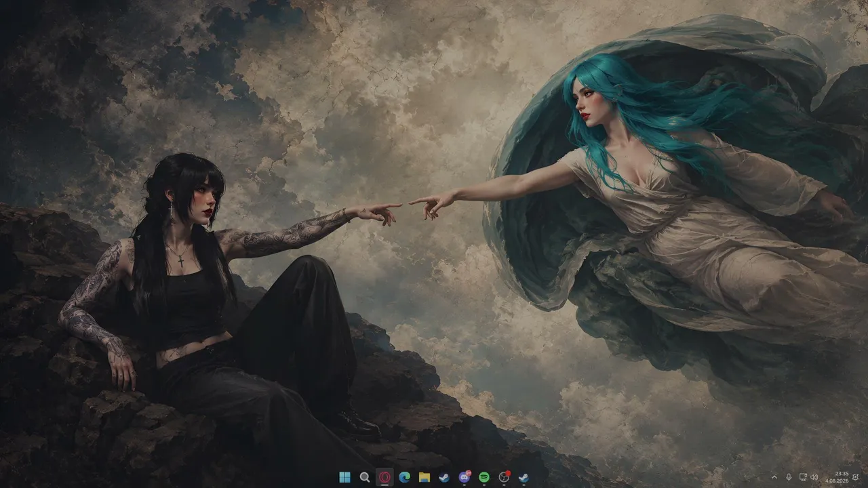Click the microphone icon in the system tray
The image size is (868, 488).
[789, 477]
